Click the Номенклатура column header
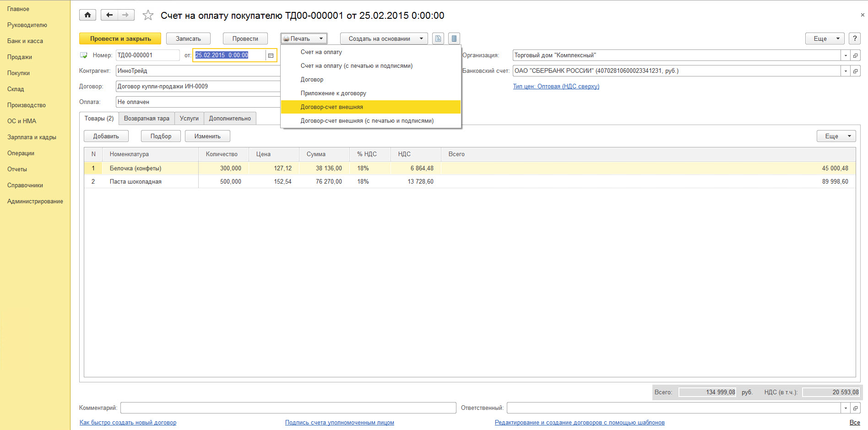This screenshot has width=868, height=430. pos(151,154)
